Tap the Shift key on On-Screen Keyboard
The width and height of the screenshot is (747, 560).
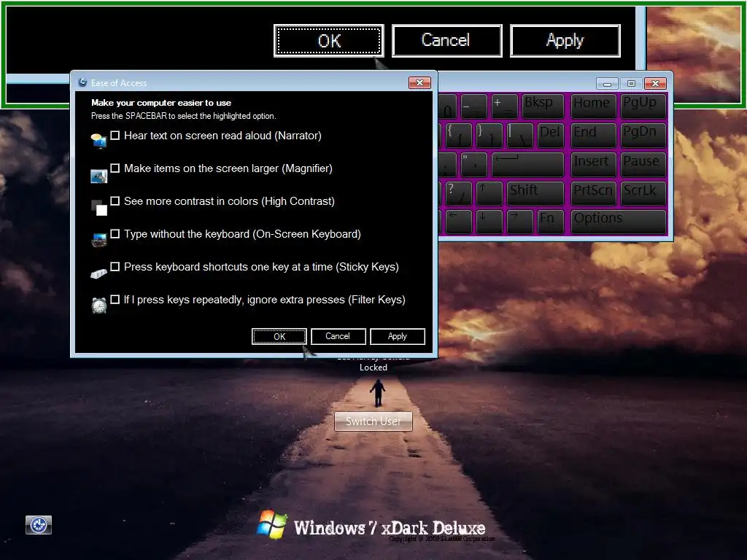(x=535, y=192)
